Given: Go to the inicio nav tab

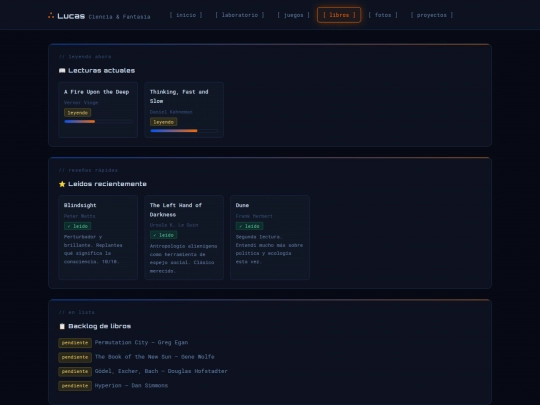Looking at the screenshot, I should (x=186, y=15).
